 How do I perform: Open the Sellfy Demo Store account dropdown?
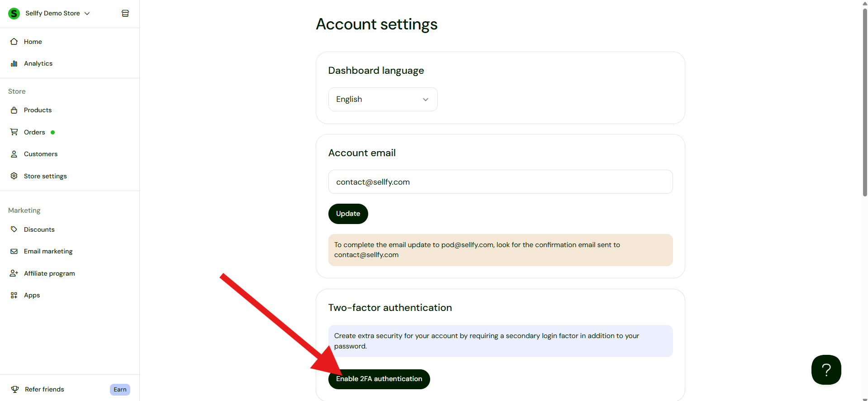click(57, 14)
